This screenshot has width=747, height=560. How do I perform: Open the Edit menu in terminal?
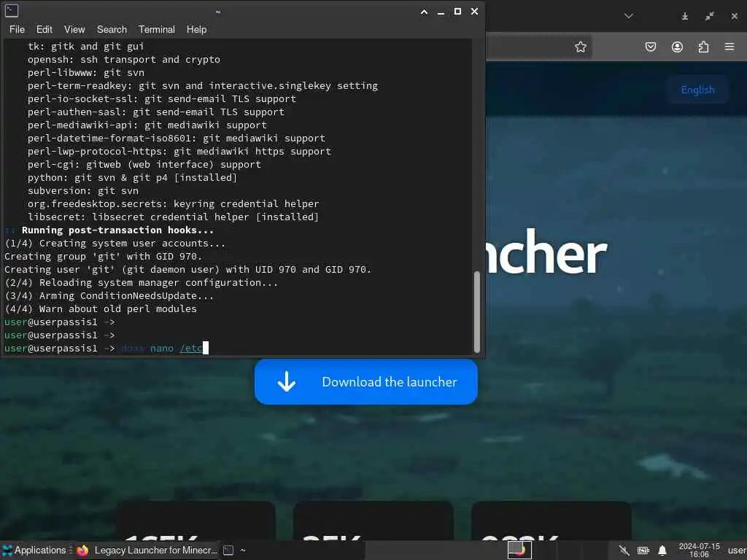click(44, 29)
